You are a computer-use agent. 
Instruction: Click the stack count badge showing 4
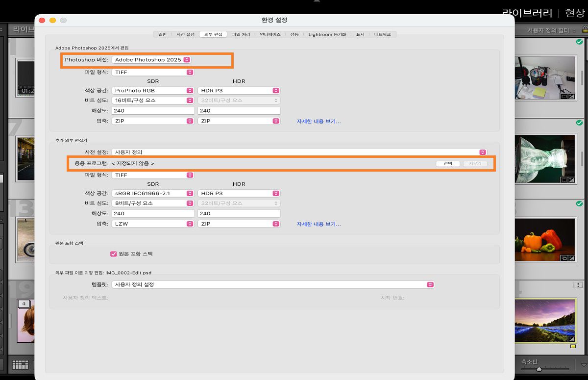coord(24,304)
